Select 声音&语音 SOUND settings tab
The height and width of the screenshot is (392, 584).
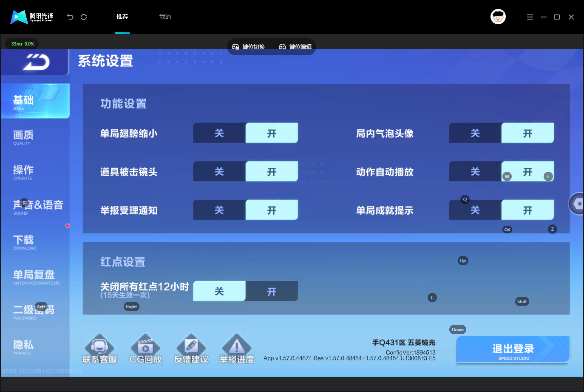[35, 207]
